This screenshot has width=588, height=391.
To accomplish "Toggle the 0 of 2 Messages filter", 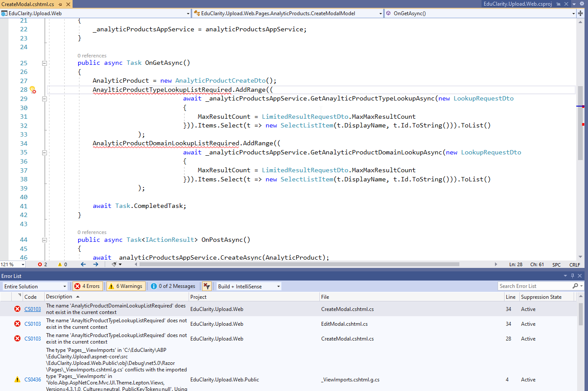I will [x=173, y=286].
